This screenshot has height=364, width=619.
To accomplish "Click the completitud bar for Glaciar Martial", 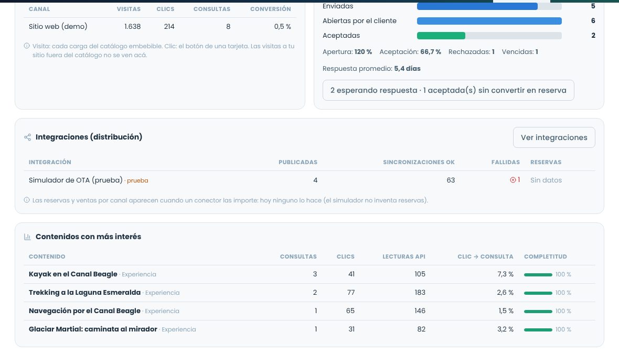I will (x=538, y=330).
